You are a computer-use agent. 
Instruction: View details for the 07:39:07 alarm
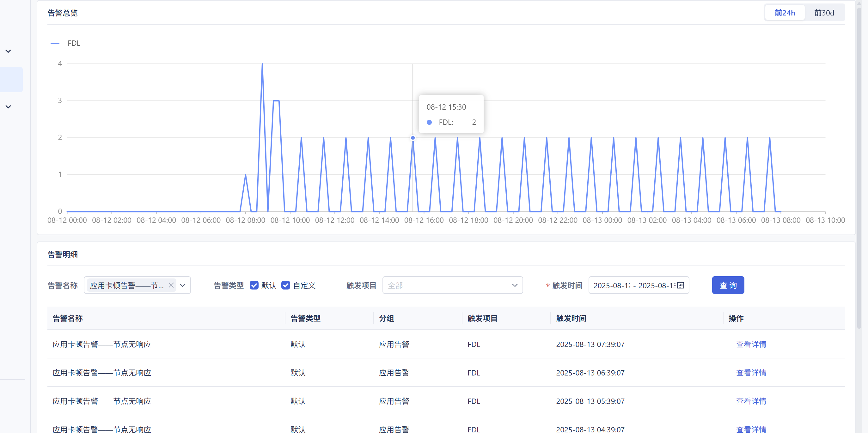click(x=751, y=344)
